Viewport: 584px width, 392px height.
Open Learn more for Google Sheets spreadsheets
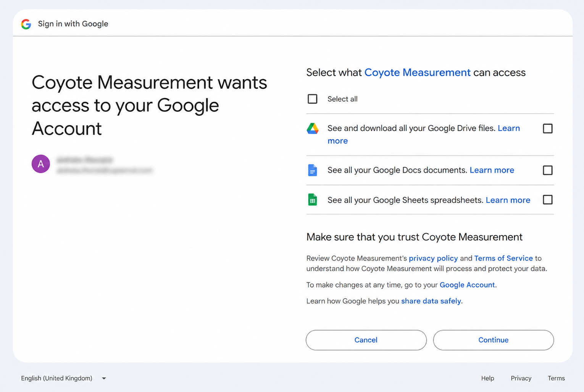508,200
